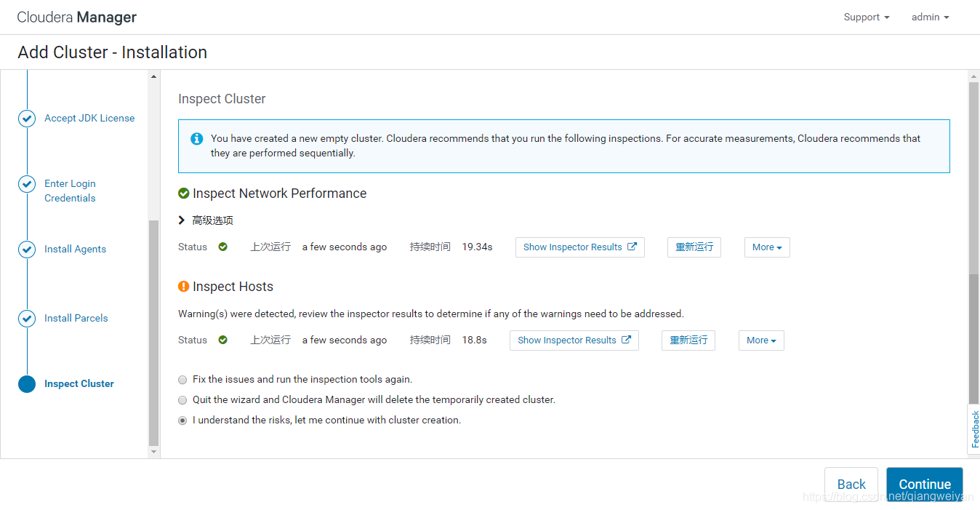Viewport: 980px width, 510px height.
Task: Click Enter Login Credentials step checkmark icon
Action: [x=27, y=184]
